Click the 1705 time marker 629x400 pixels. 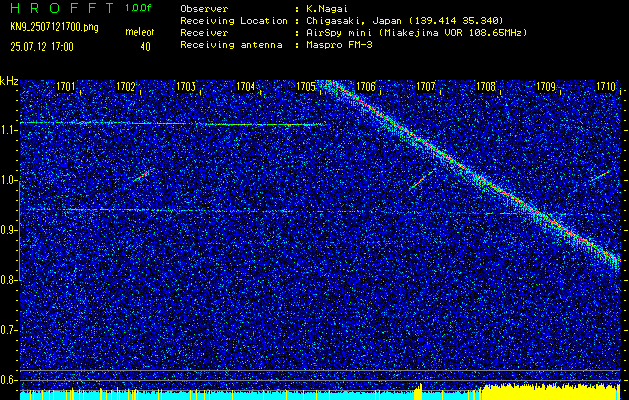(x=306, y=86)
